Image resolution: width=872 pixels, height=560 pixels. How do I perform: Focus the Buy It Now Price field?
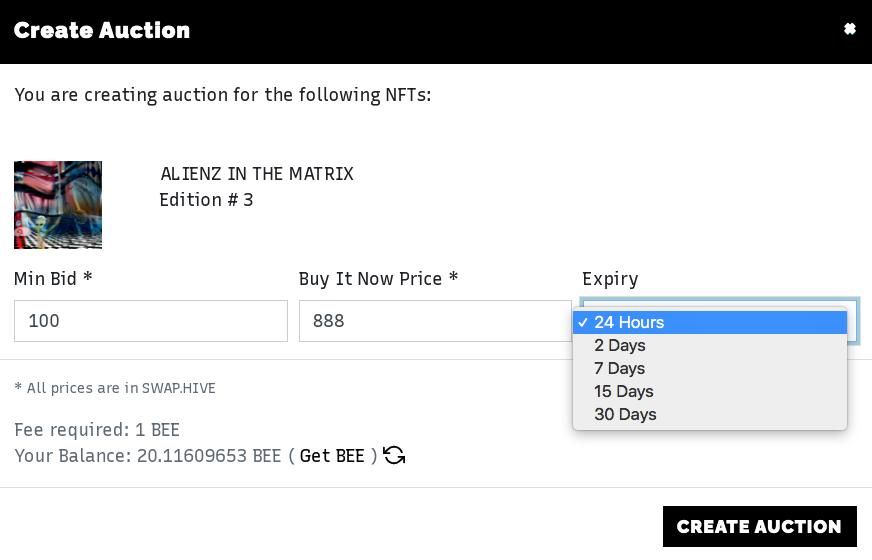[x=435, y=321]
